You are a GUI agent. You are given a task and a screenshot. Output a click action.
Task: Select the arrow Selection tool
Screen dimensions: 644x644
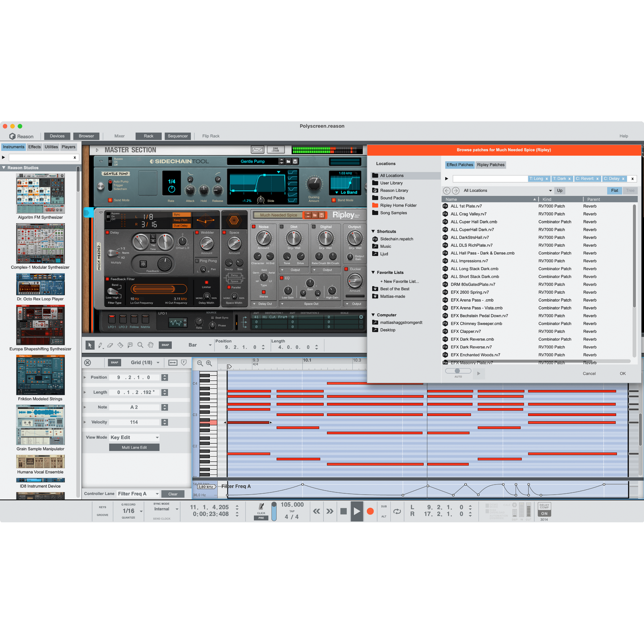[x=90, y=345]
